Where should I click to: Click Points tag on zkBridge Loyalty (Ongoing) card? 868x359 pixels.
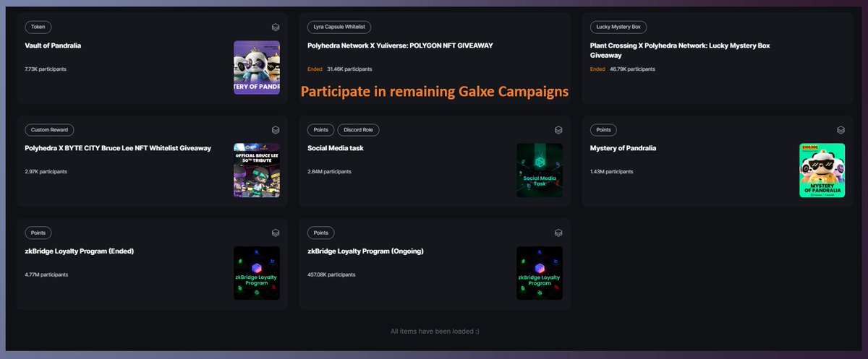coord(320,233)
